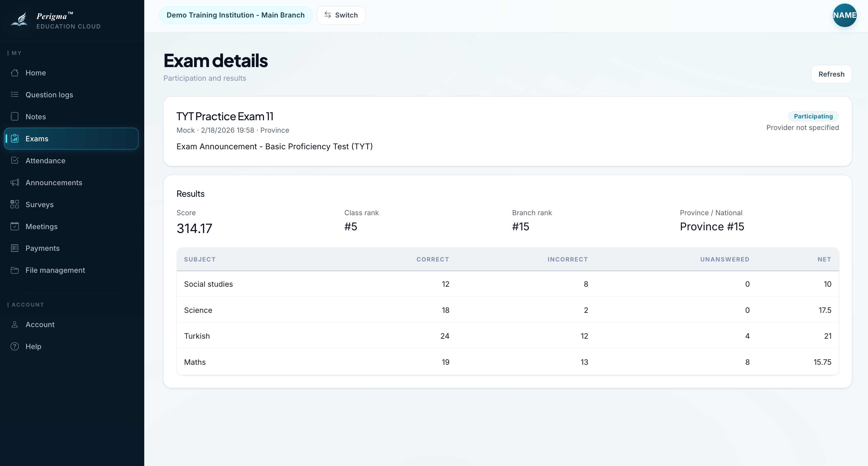Screen dimensions: 868x466
Task: Select the Turkish subject row
Action: tap(507, 336)
